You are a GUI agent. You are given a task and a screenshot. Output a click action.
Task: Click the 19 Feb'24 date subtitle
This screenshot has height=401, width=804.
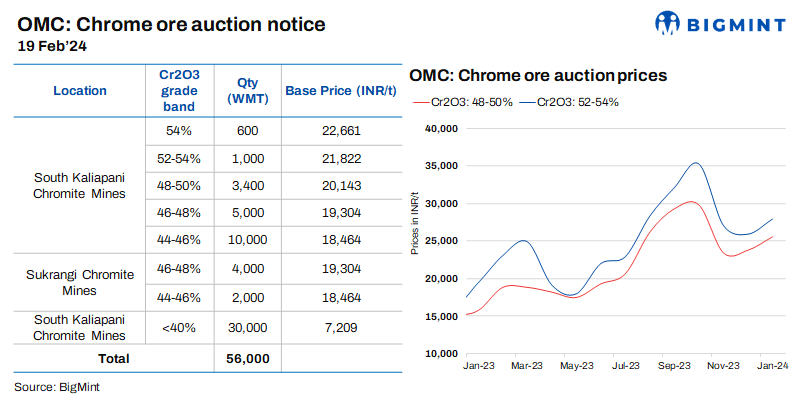point(50,45)
